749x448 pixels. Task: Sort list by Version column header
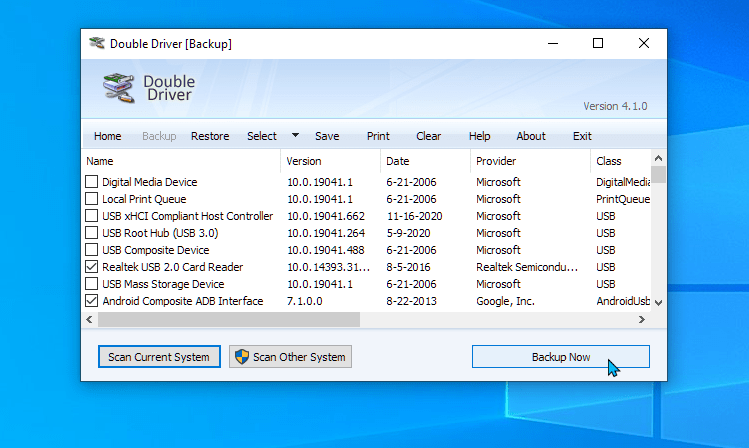click(331, 161)
